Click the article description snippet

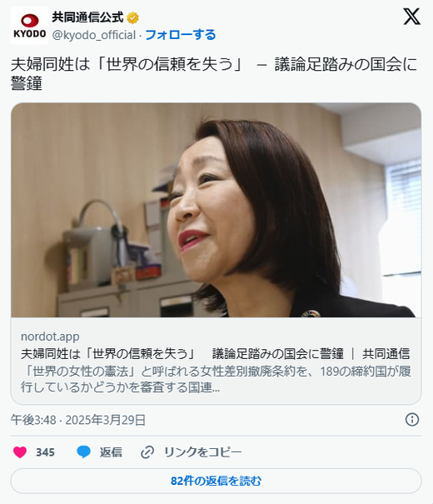tap(216, 379)
